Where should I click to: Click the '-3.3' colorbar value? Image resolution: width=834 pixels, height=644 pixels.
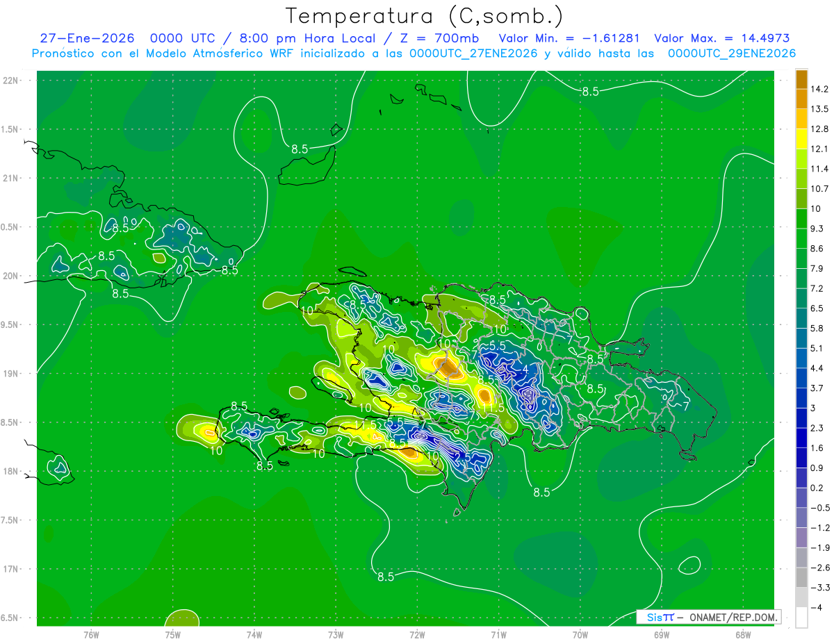pos(819,588)
